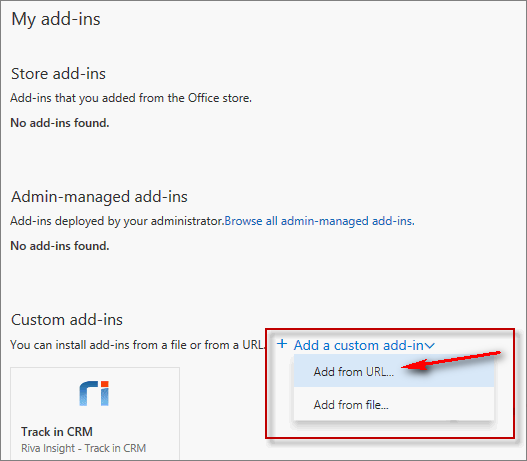Click the plus icon beside Add a custom add-in
Viewport: 527px width, 461px height.
[x=282, y=344]
